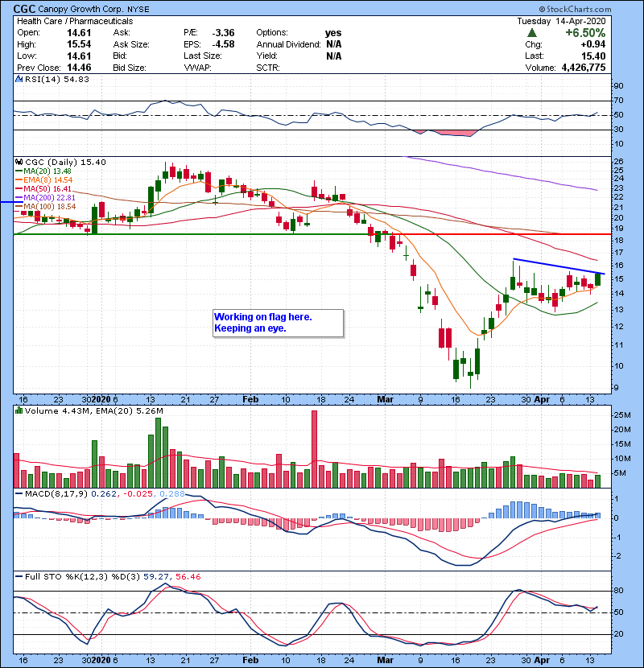Click the +6.50% percent change value

click(x=585, y=33)
